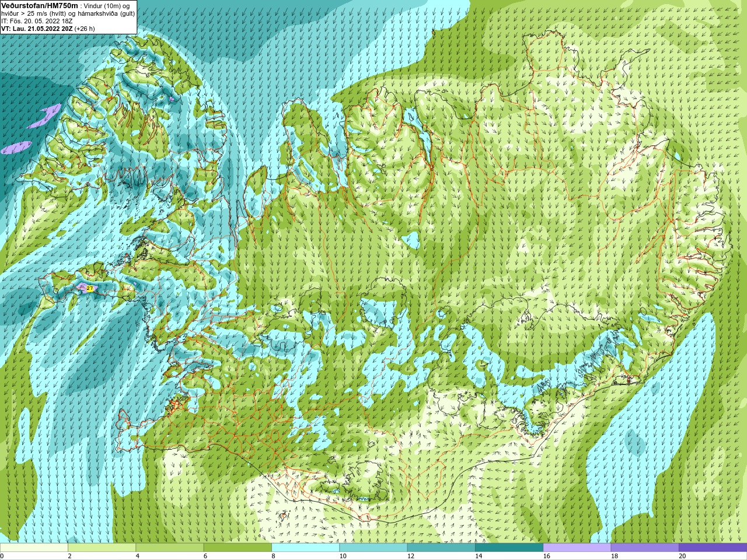Pick the medium purple 18–20 m/s legend swatch
The image size is (747, 560).
point(645,548)
